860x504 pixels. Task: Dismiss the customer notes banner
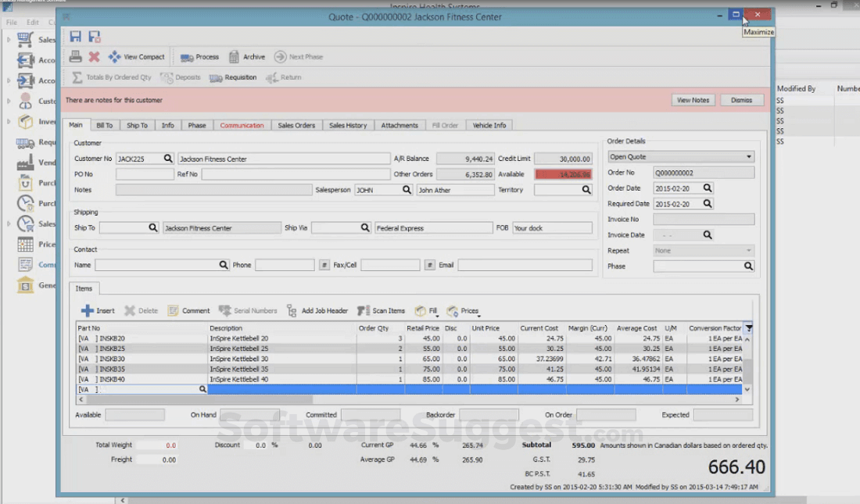pyautogui.click(x=741, y=100)
